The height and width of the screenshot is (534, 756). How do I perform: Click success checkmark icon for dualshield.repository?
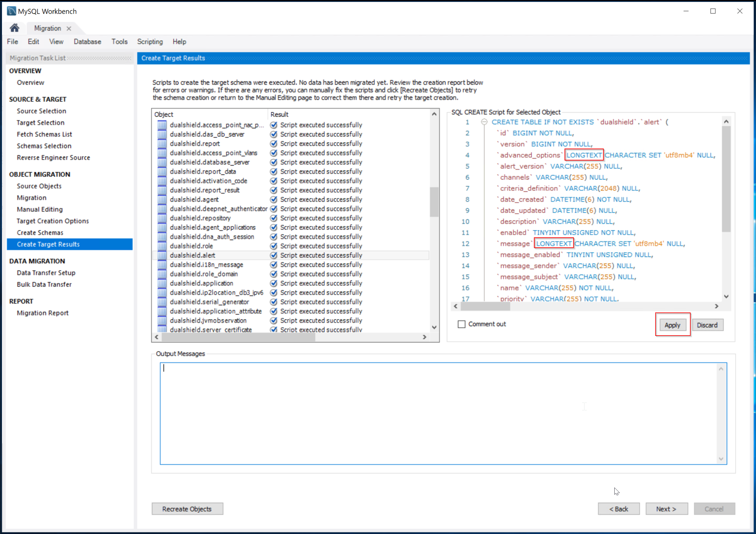(274, 218)
